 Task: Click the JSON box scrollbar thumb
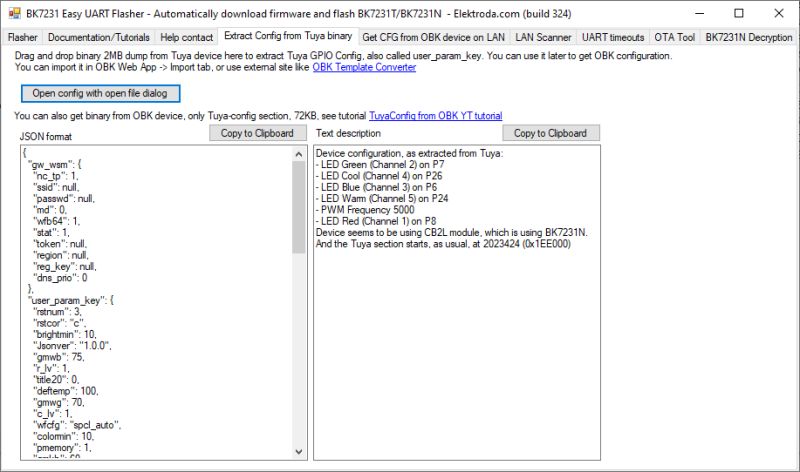pos(299,207)
